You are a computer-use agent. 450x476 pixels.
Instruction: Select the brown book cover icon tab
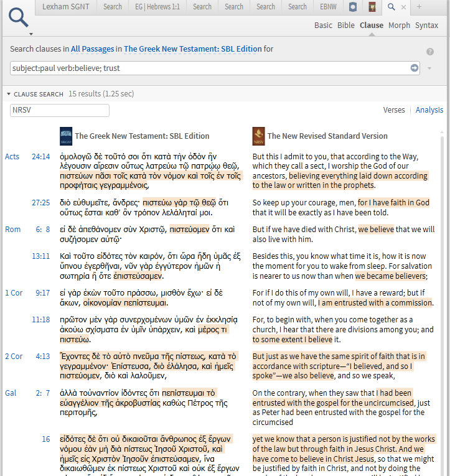[372, 7]
